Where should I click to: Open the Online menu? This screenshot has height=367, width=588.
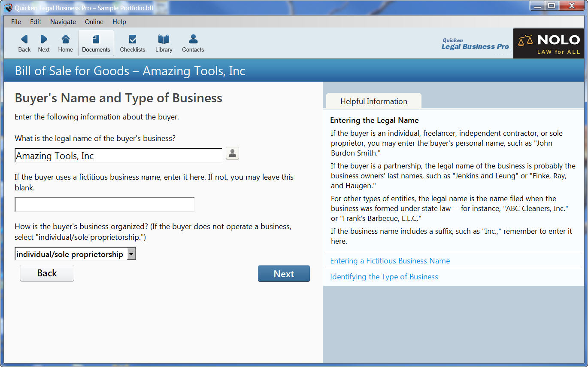point(94,21)
